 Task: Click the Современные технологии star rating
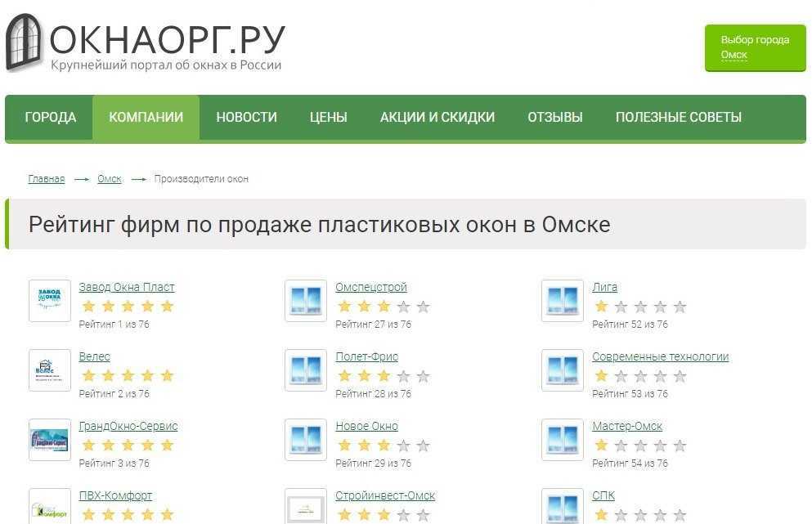point(640,376)
